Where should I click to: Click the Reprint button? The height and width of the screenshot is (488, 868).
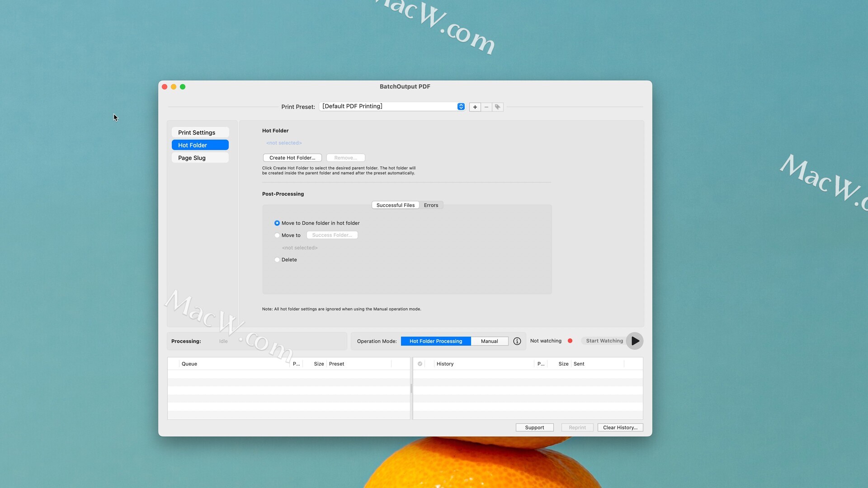(x=577, y=427)
